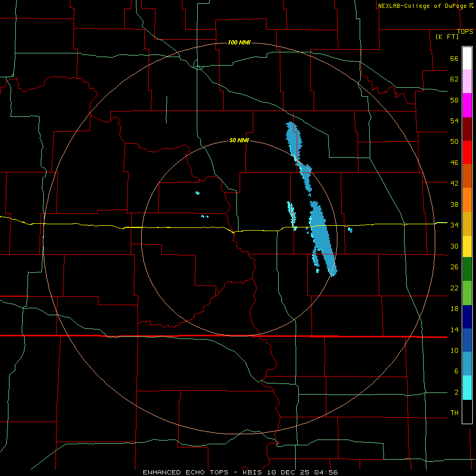Screen dimensions: 476x476
Task: Click the medium blue 18 kft legend swatch
Action: [467, 340]
